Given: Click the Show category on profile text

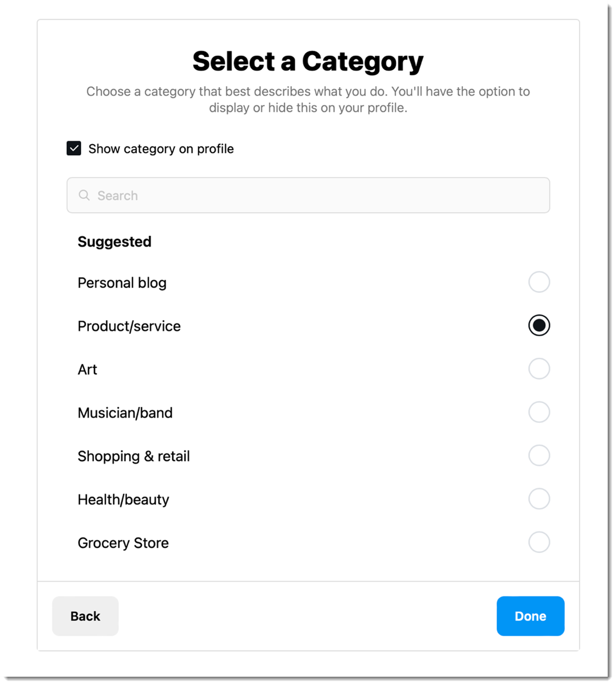Looking at the screenshot, I should pyautogui.click(x=161, y=149).
